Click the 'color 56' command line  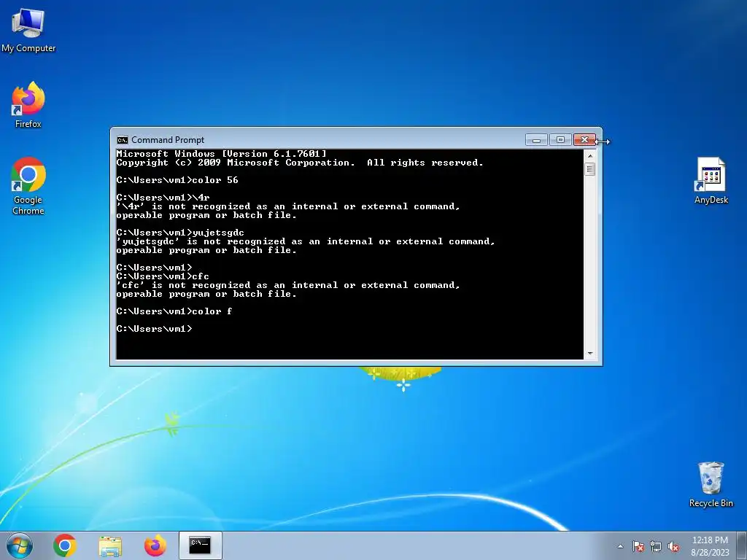[x=177, y=180]
